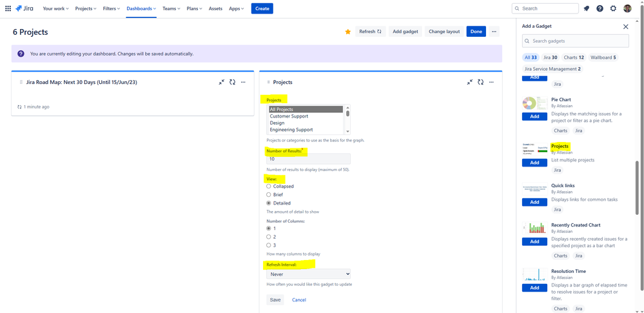Open the user profile avatar

(627, 8)
